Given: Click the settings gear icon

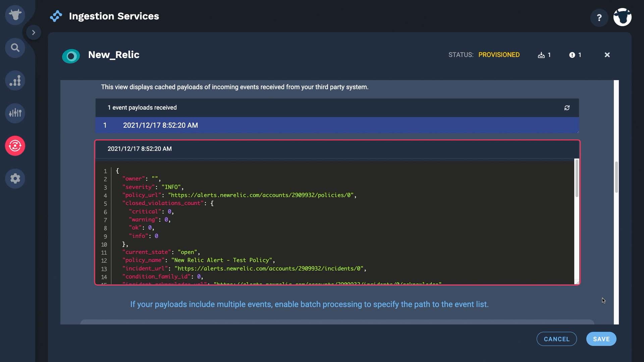Looking at the screenshot, I should [x=15, y=178].
